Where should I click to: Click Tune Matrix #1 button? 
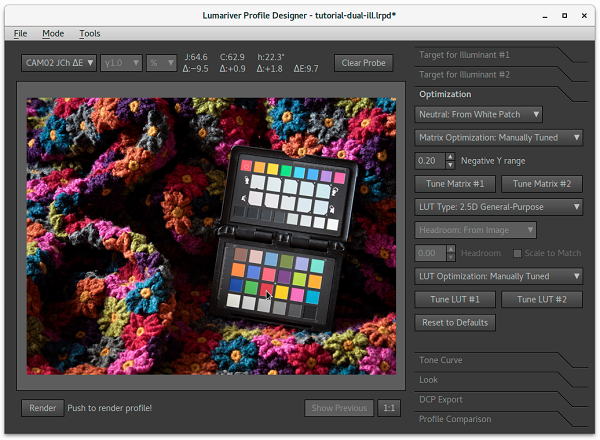click(454, 184)
